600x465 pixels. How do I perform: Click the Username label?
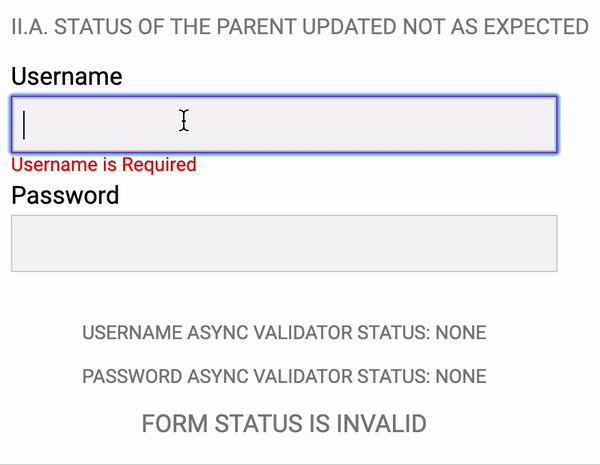pos(67,76)
